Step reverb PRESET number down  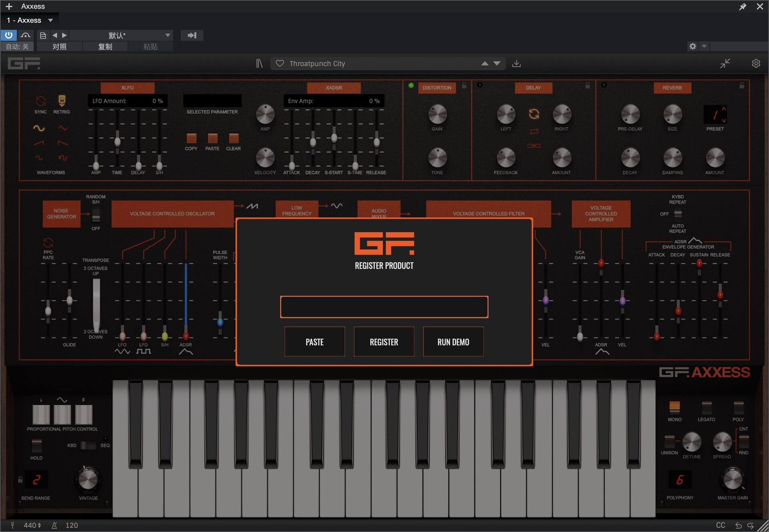pos(724,120)
